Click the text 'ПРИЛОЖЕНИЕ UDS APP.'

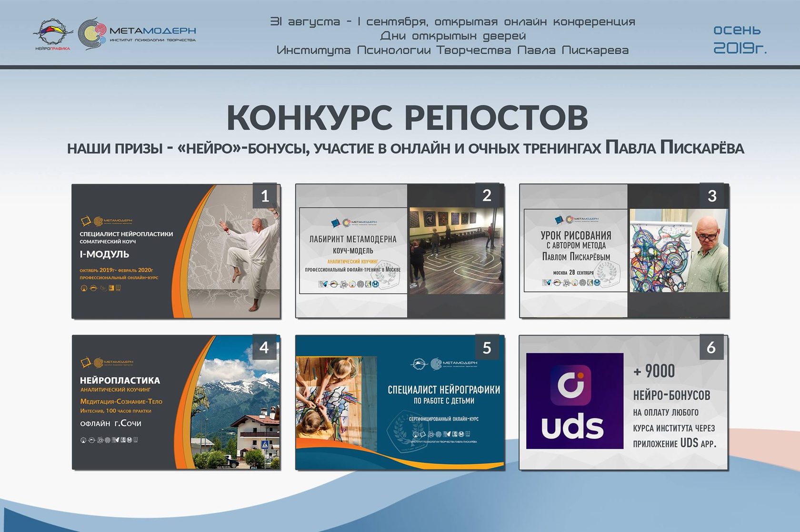pos(674,443)
